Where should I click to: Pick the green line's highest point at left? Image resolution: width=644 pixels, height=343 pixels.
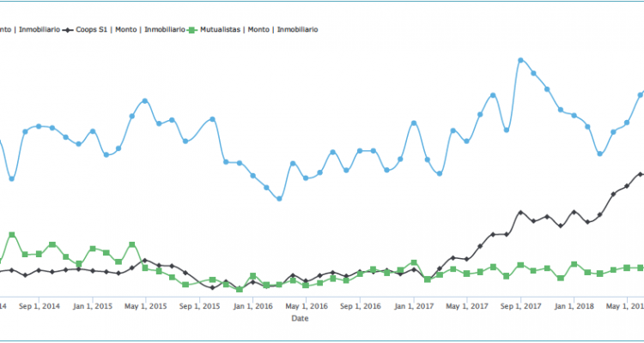coord(12,234)
